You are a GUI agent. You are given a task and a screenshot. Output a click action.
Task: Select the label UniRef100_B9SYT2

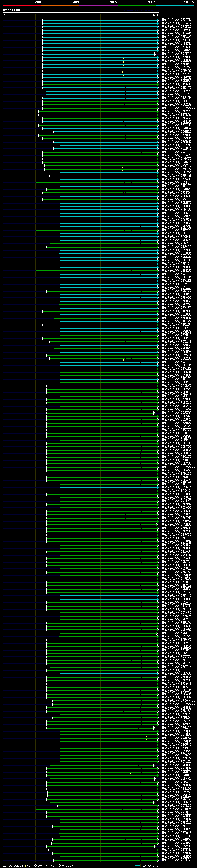pos(176,362)
